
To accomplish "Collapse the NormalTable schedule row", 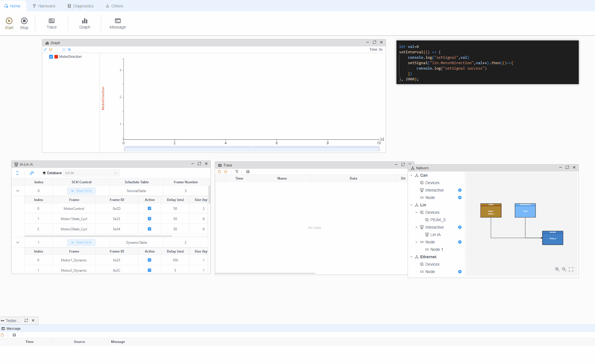I will point(18,190).
